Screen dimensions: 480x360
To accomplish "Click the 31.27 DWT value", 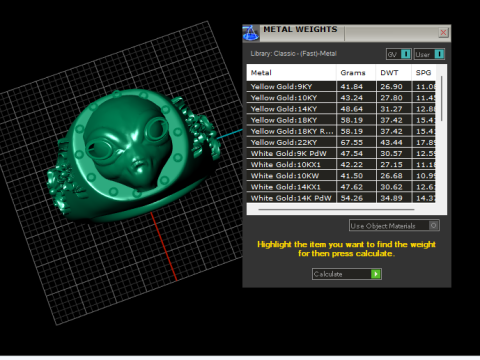I will pos(391,109).
